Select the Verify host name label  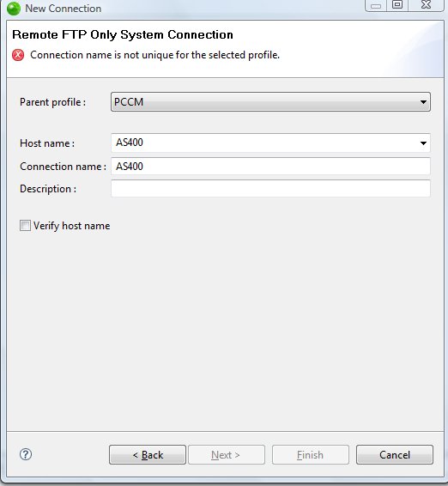coord(71,226)
